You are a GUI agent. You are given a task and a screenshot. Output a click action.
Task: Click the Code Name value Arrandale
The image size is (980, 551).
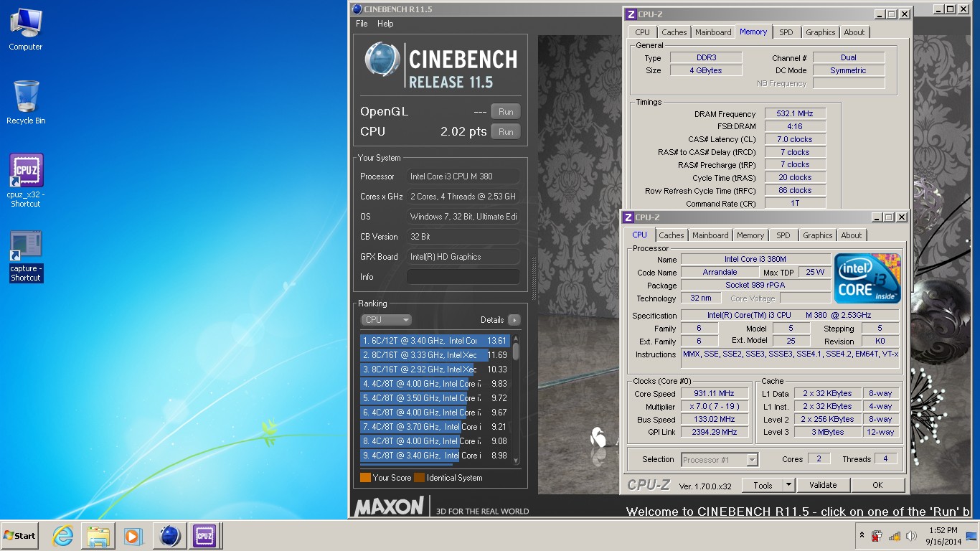[720, 273]
